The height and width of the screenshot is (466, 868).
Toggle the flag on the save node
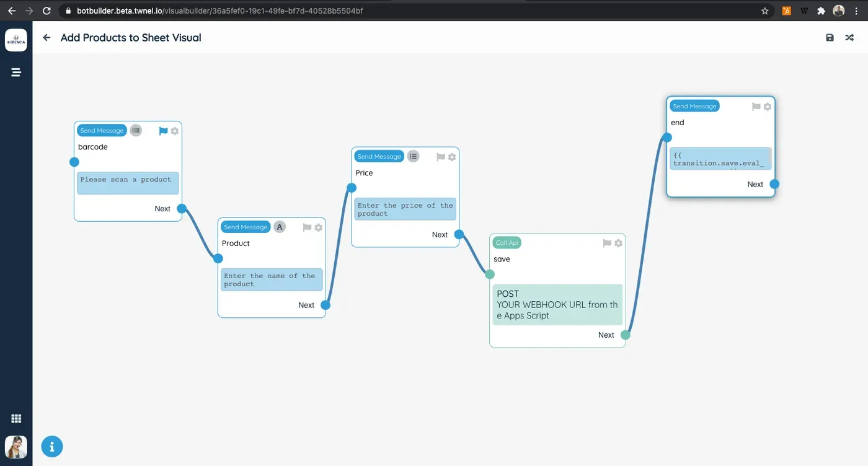tap(607, 244)
